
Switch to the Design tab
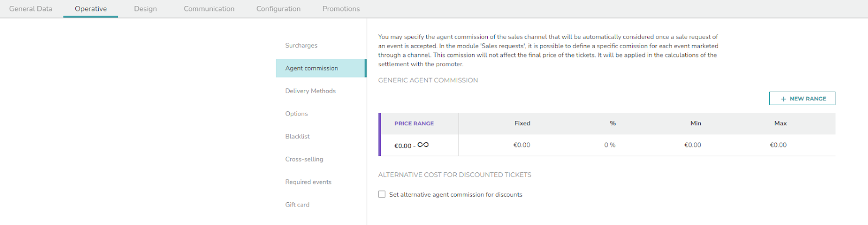tap(145, 9)
